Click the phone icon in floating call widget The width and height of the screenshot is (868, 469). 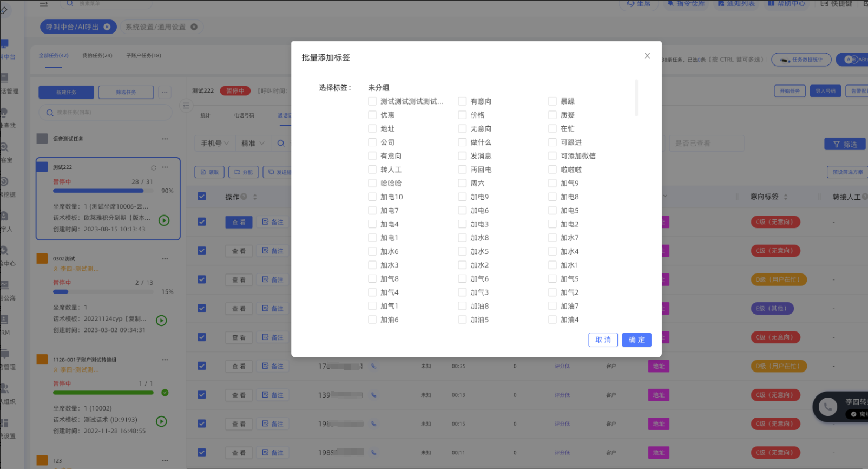tap(827, 407)
